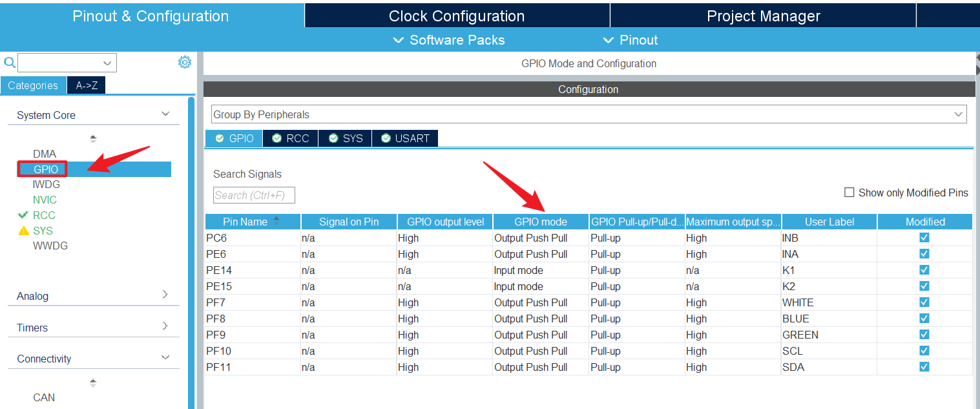This screenshot has height=409, width=980.
Task: Select Pinout & Configuration tab
Action: pos(151,16)
